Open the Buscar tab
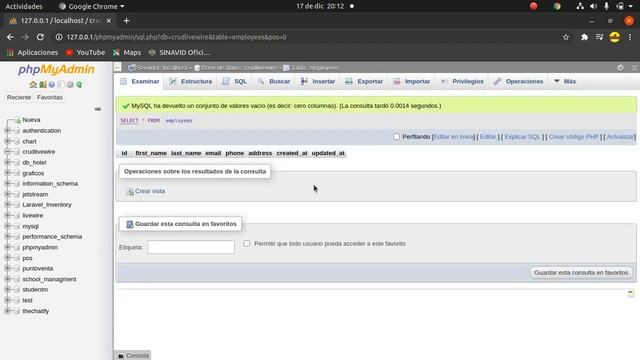 click(x=274, y=82)
